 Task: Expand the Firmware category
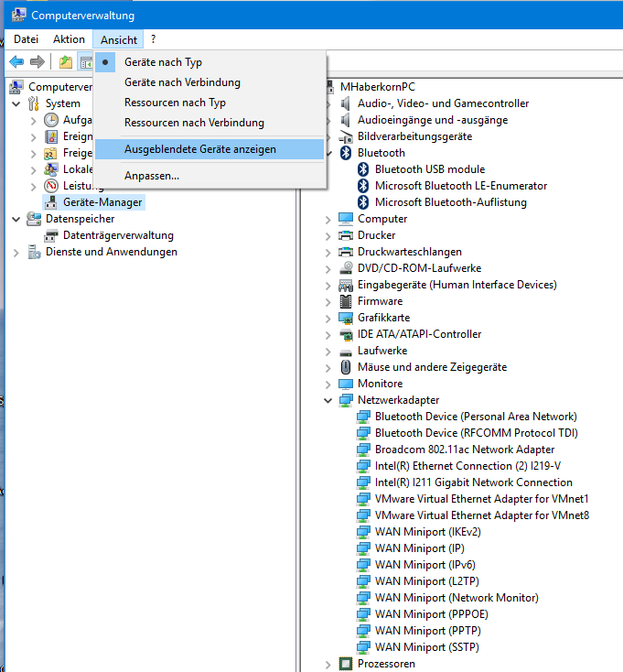328,302
